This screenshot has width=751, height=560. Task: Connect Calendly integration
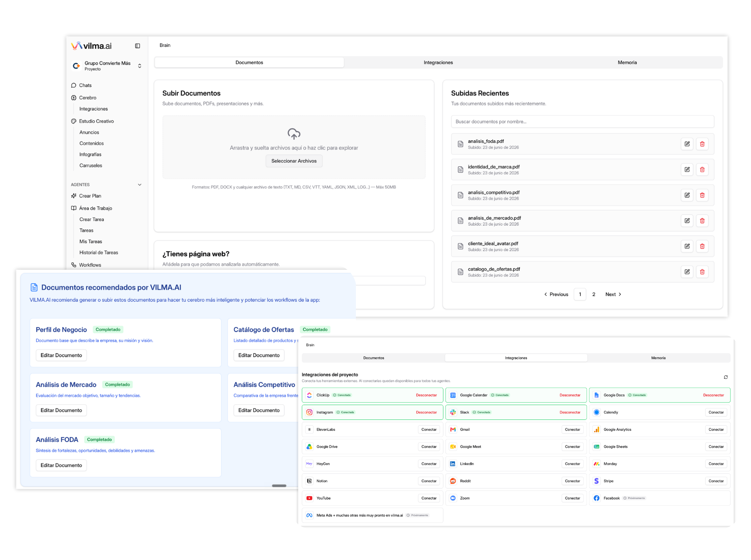click(716, 413)
